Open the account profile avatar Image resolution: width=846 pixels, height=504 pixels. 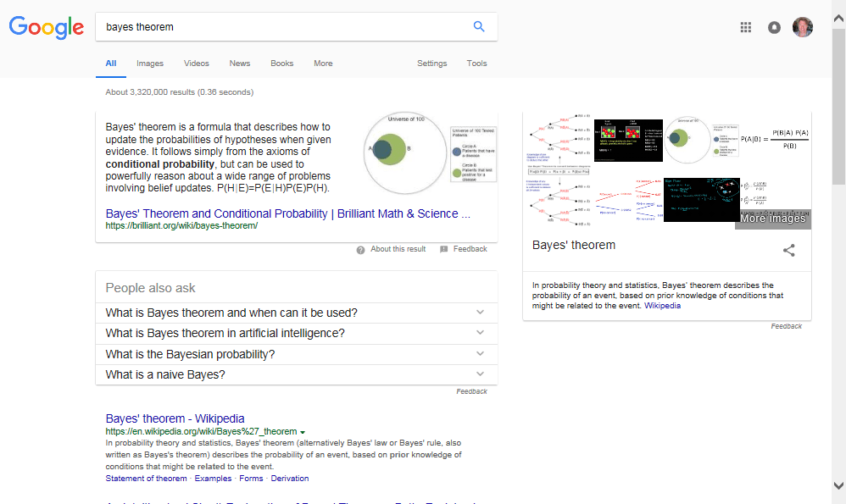(802, 27)
